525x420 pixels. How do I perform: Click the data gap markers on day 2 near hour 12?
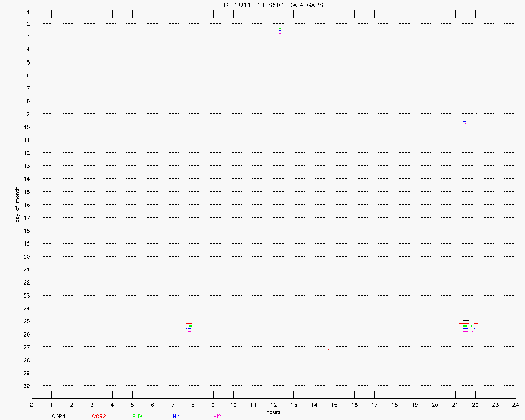pyautogui.click(x=280, y=28)
